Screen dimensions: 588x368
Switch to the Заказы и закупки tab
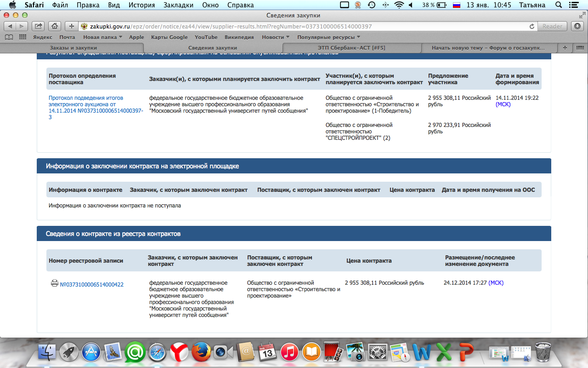tap(73, 48)
